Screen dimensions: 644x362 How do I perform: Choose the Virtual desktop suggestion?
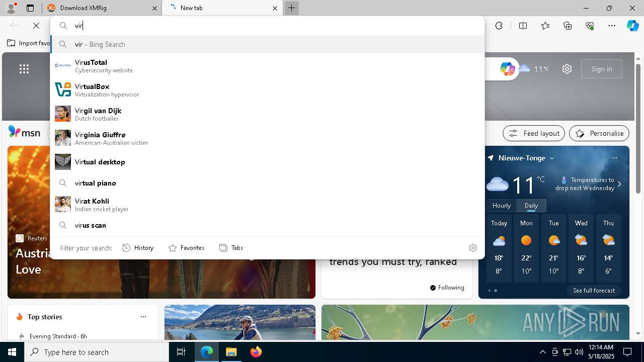click(x=267, y=162)
